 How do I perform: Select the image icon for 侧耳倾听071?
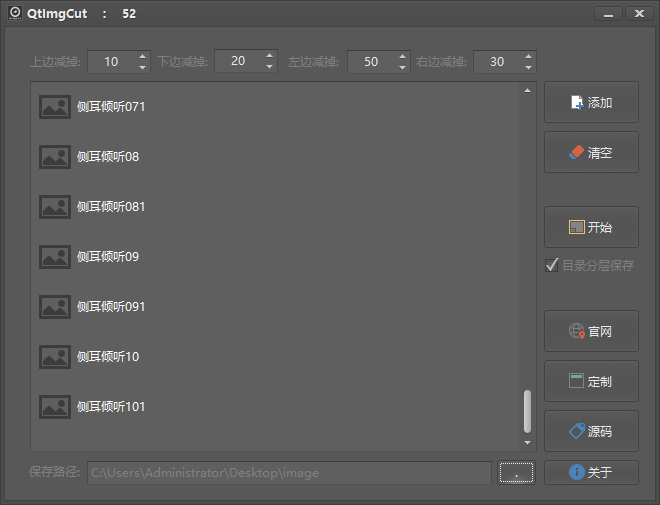[x=55, y=107]
